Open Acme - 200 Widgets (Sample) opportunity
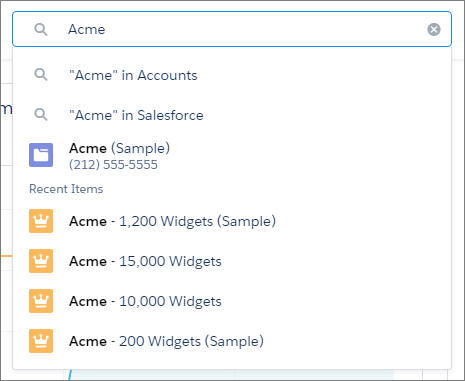Viewport: 465px width, 381px height. (x=232, y=341)
